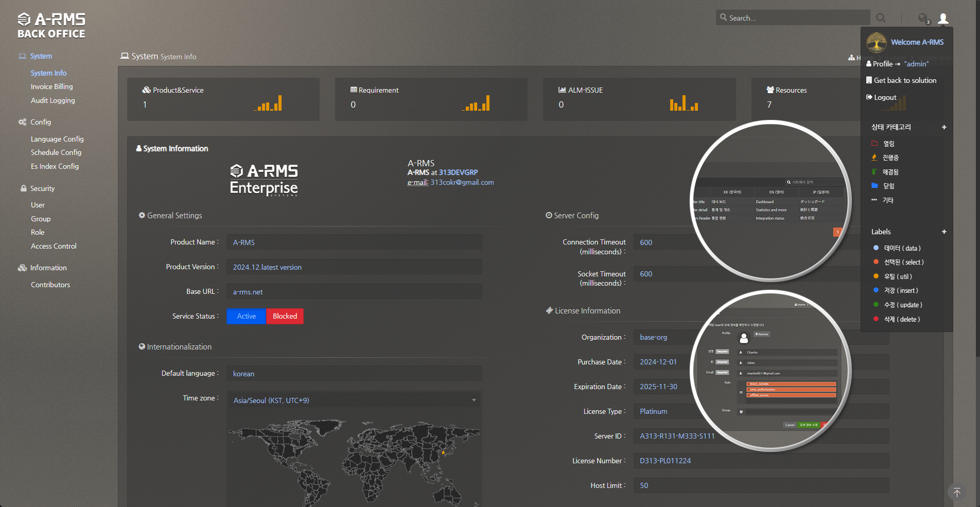
Task: Open the user account icon menu
Action: coord(943,19)
